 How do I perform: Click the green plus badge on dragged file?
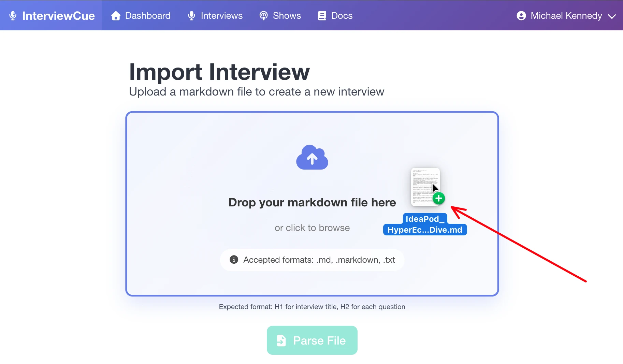tap(439, 198)
